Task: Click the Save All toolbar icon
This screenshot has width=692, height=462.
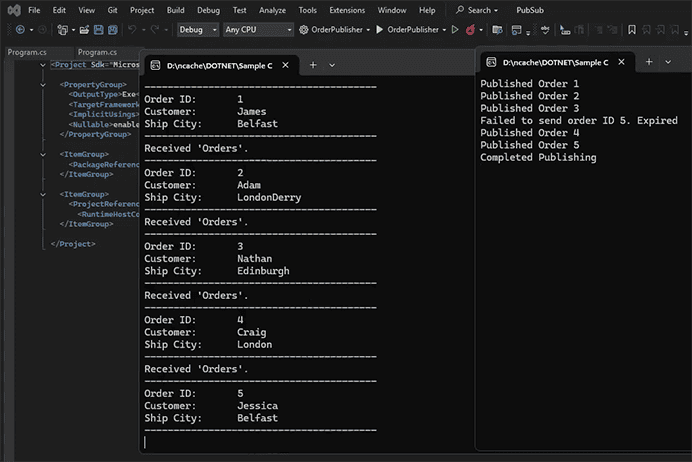Action: [x=114, y=30]
